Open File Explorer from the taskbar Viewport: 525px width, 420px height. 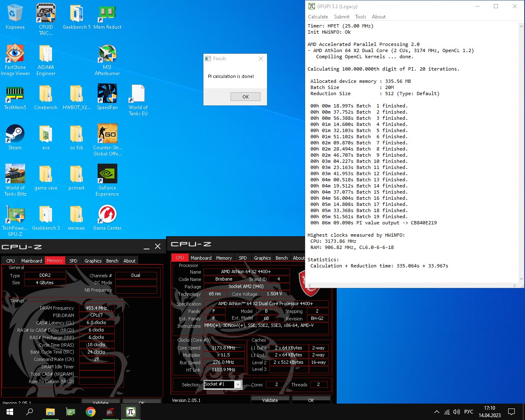pos(50,412)
